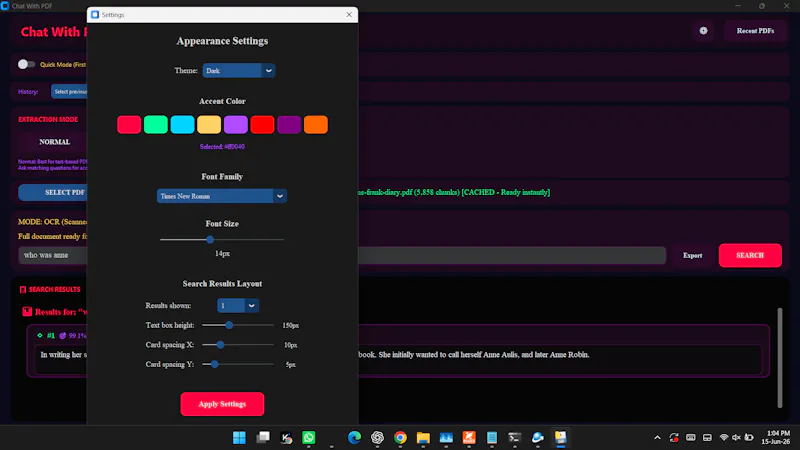Click the taskbar clock showing 1:04 PM
The height and width of the screenshot is (450, 800).
776,437
